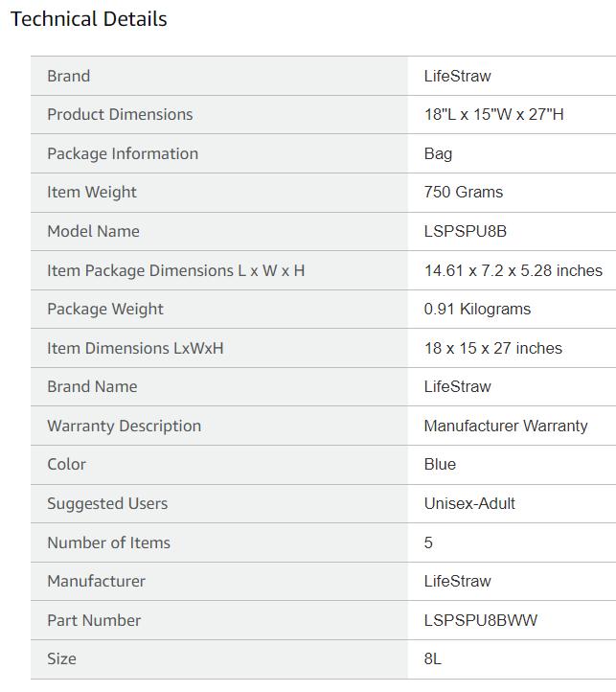The height and width of the screenshot is (692, 616).
Task: Click the Product Dimensions label
Action: [x=120, y=114]
